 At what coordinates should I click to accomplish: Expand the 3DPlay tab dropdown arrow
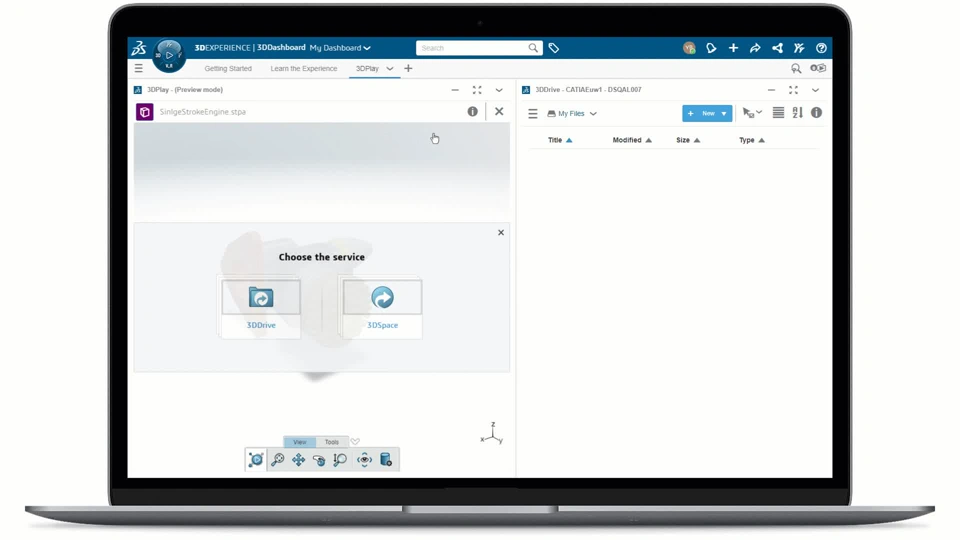point(389,69)
